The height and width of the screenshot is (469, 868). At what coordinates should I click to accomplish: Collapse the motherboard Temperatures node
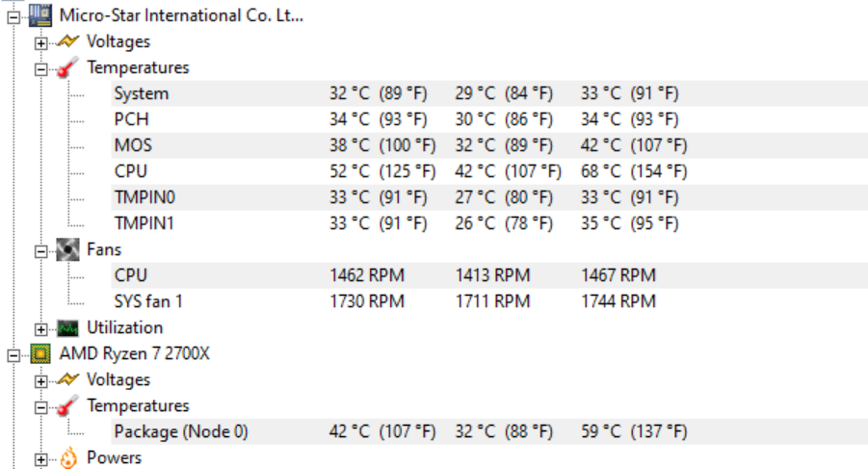(41, 69)
